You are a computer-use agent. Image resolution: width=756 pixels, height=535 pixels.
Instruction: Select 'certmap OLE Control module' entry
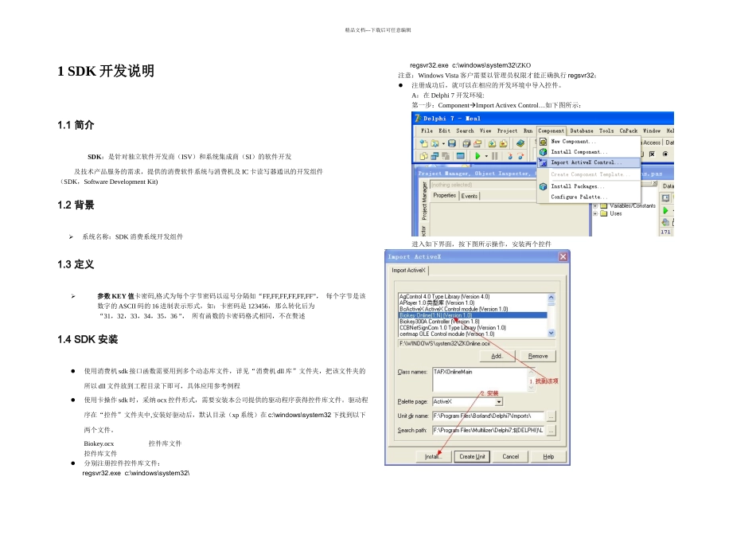473,334
